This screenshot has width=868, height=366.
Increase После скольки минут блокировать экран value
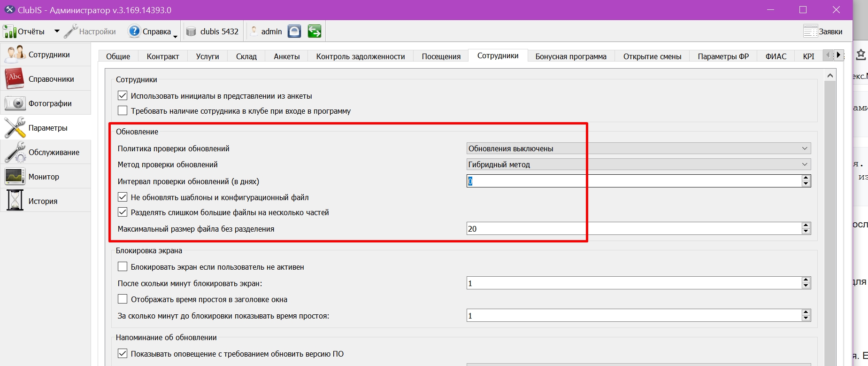coord(806,280)
